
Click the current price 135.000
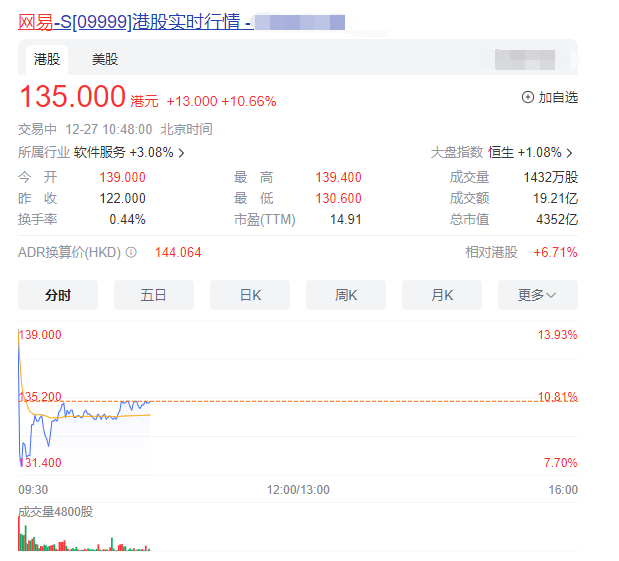[72, 96]
